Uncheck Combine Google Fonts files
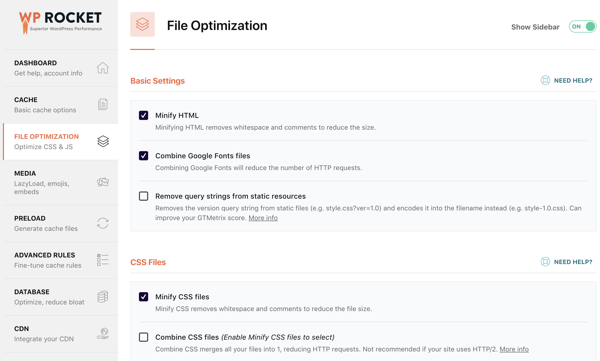 pos(143,156)
